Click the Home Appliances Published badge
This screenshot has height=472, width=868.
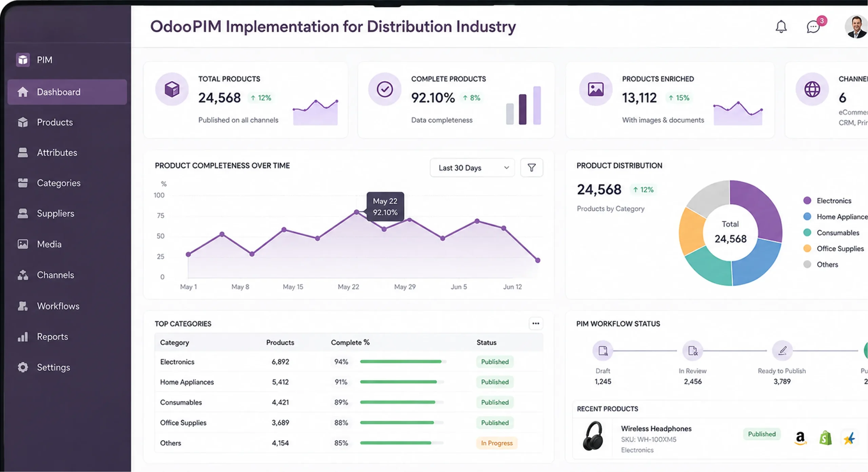tap(495, 382)
